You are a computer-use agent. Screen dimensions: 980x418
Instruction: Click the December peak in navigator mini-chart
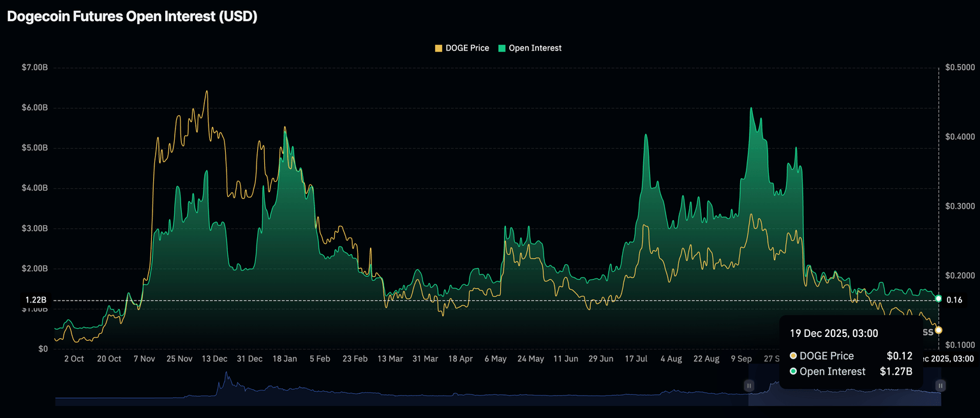coord(224,382)
